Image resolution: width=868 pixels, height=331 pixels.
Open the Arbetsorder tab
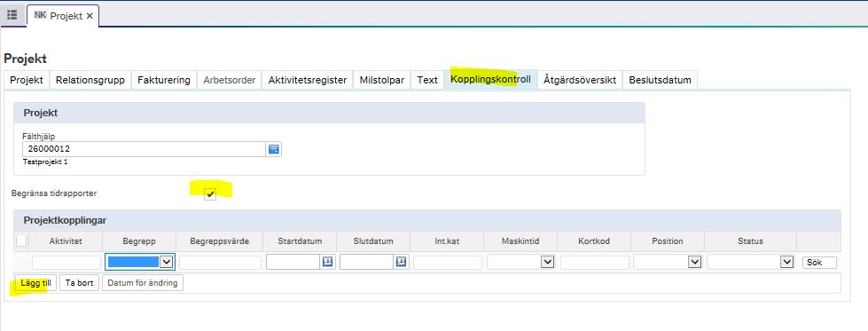tap(229, 80)
